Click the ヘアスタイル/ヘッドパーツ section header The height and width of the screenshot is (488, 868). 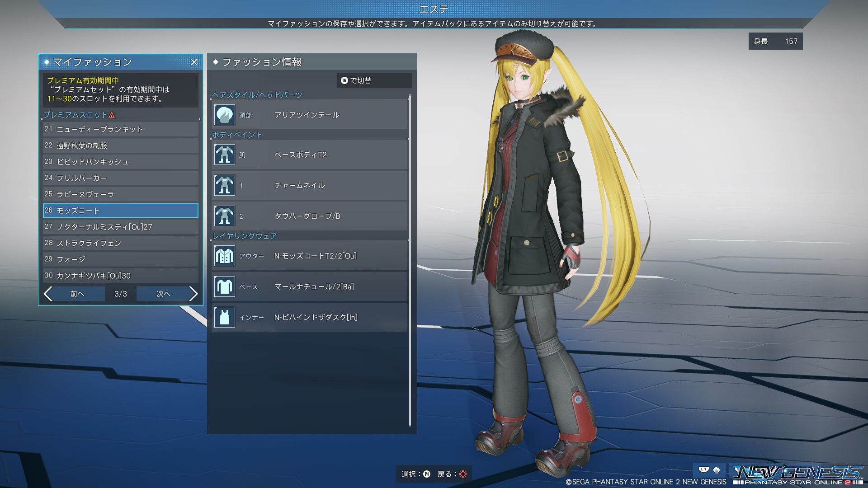pyautogui.click(x=257, y=95)
